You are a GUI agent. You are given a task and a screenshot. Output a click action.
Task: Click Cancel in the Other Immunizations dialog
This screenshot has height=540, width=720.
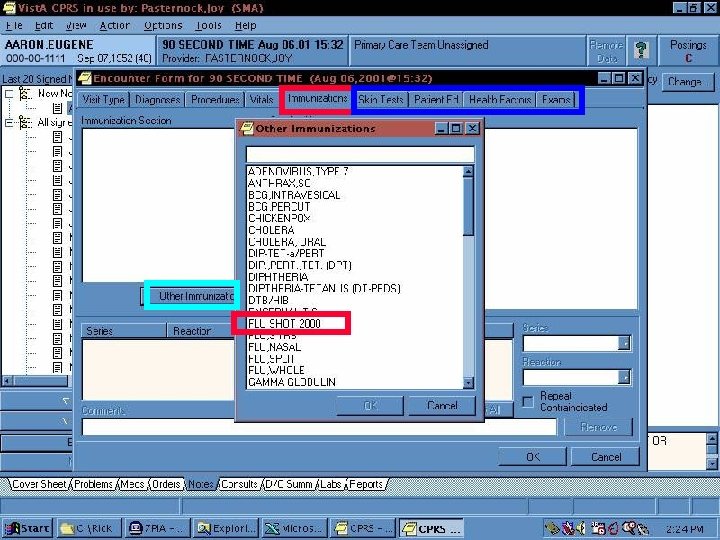coord(442,405)
